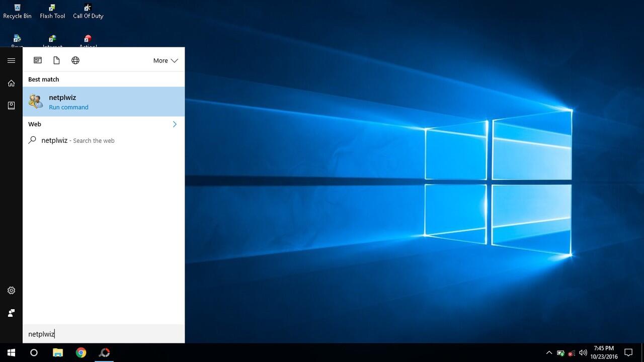The width and height of the screenshot is (644, 362).
Task: Filter search results by Apps
Action: (38, 60)
